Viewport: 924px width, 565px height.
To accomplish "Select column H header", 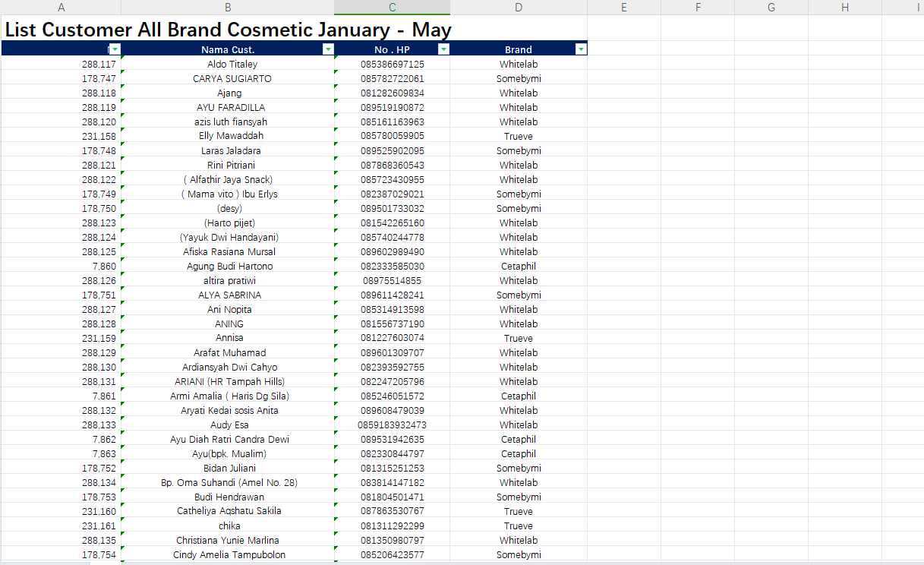I will (x=845, y=8).
